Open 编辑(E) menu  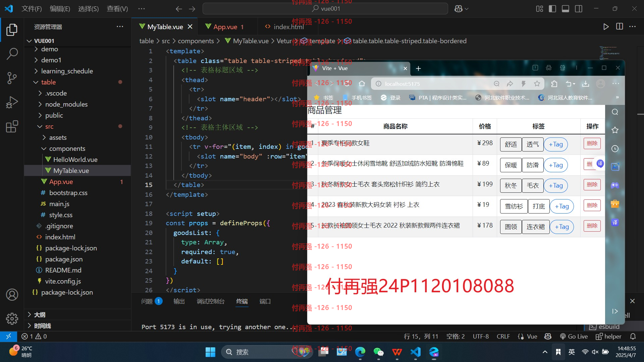tap(60, 9)
